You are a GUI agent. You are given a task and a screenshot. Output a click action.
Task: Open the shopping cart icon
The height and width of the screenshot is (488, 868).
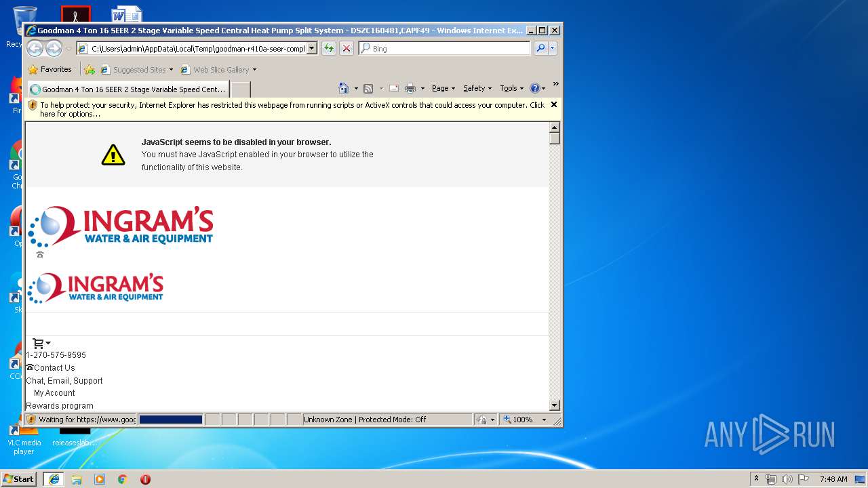point(39,343)
